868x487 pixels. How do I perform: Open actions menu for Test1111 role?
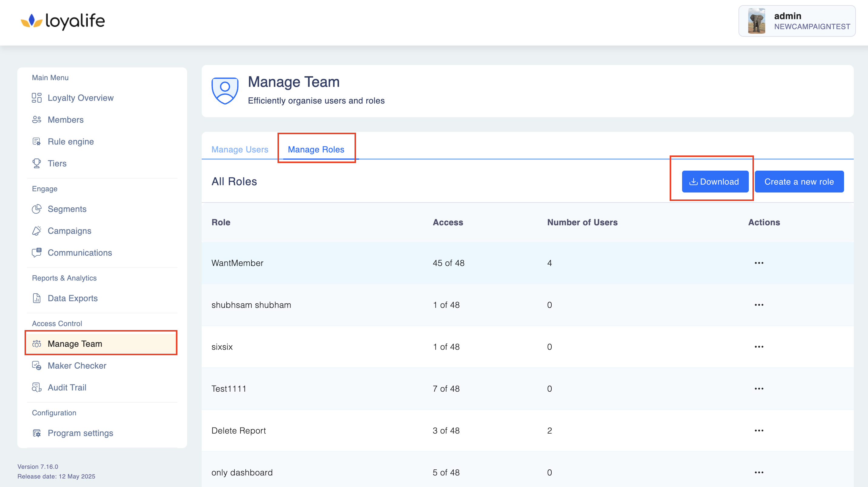(759, 389)
